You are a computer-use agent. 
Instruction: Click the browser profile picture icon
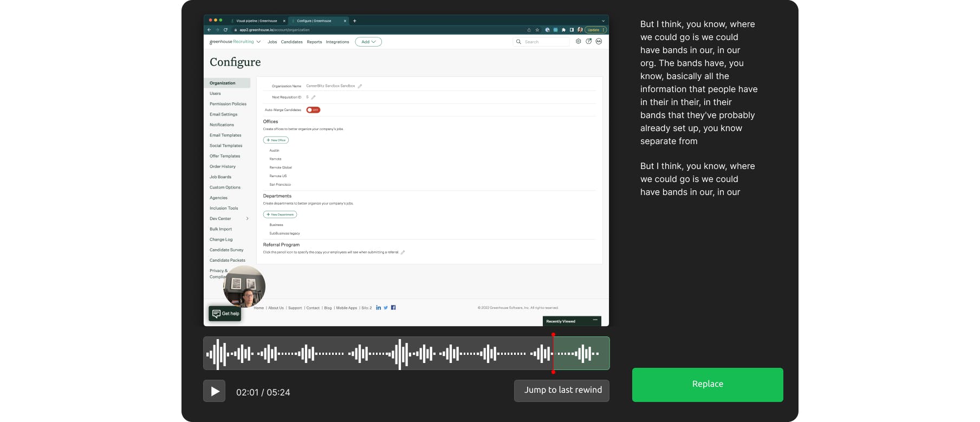tap(580, 30)
